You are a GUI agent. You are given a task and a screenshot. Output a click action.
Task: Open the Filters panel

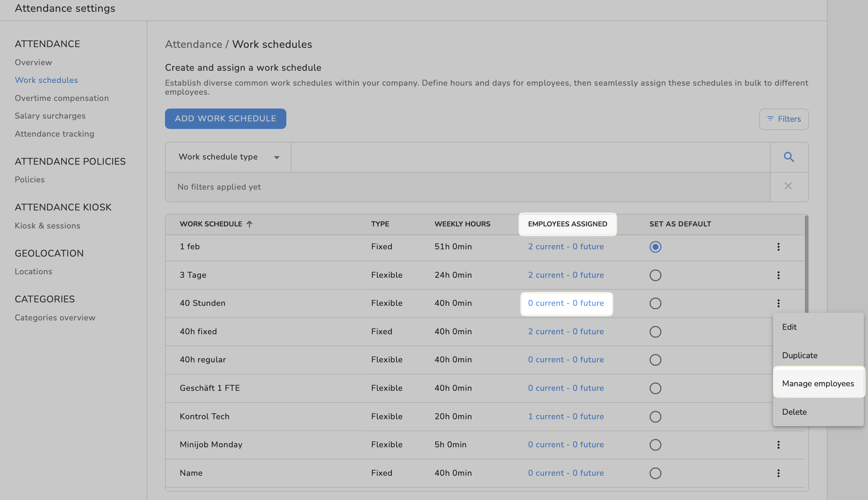pyautogui.click(x=784, y=119)
